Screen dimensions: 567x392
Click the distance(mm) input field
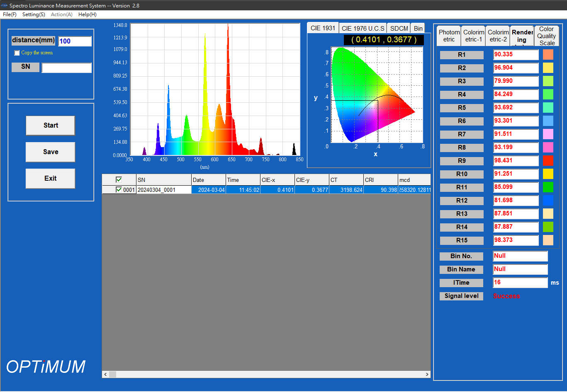tap(75, 41)
